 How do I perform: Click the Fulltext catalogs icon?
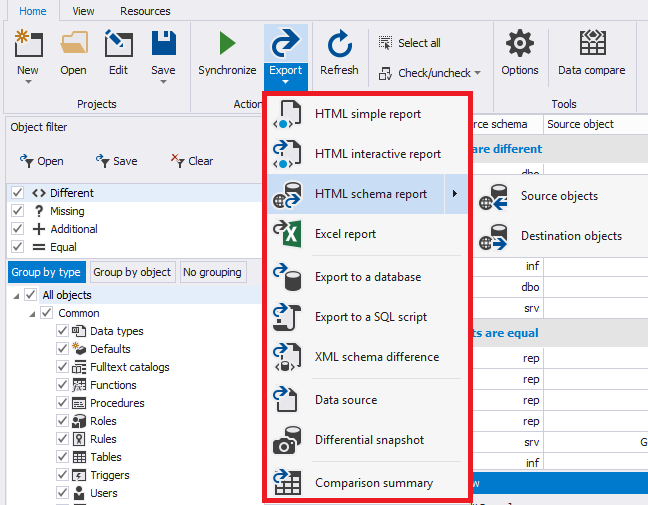tap(79, 367)
